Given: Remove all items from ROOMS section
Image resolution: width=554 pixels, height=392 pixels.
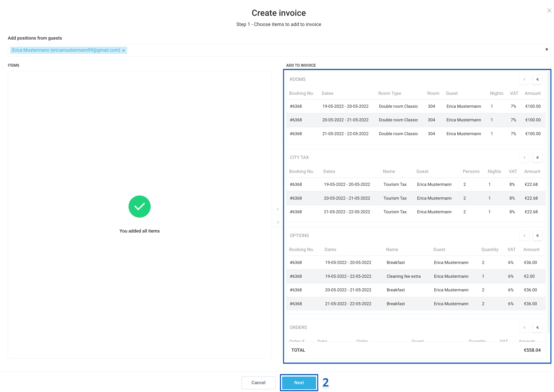Looking at the screenshot, I should [537, 79].
